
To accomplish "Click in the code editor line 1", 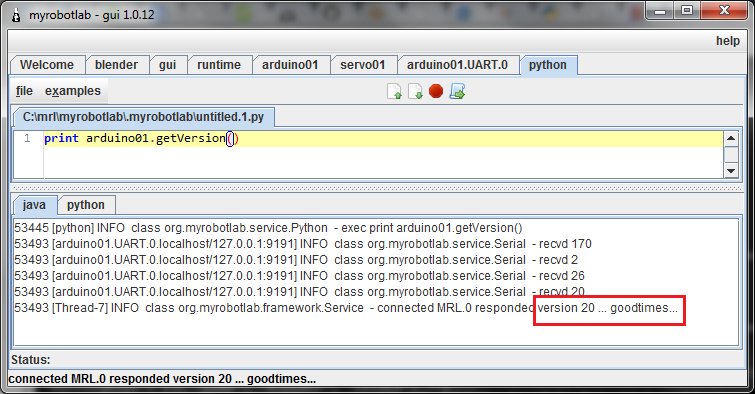I will [383, 139].
